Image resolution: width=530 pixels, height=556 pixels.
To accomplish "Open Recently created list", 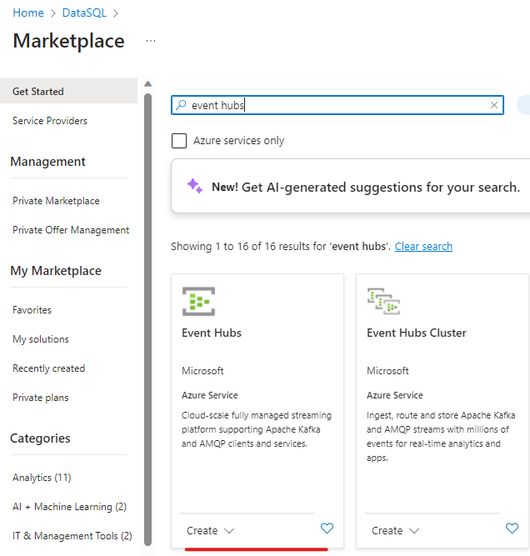I will coord(49,368).
